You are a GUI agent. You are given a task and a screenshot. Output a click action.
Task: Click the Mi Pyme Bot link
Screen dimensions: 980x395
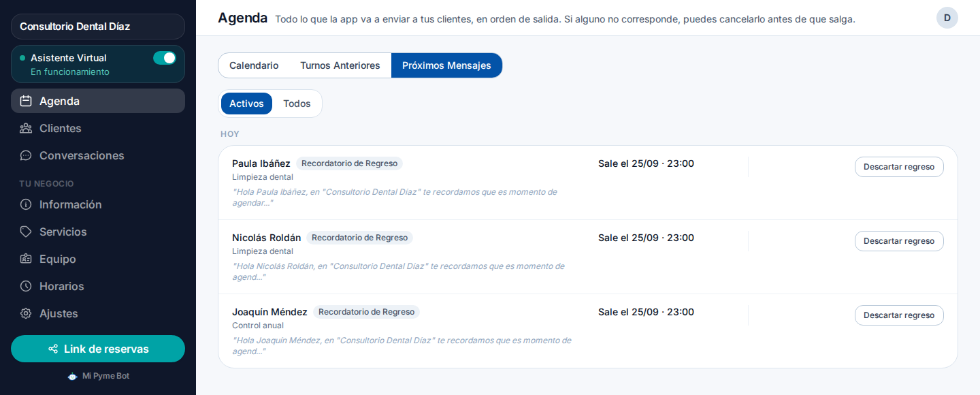click(98, 376)
